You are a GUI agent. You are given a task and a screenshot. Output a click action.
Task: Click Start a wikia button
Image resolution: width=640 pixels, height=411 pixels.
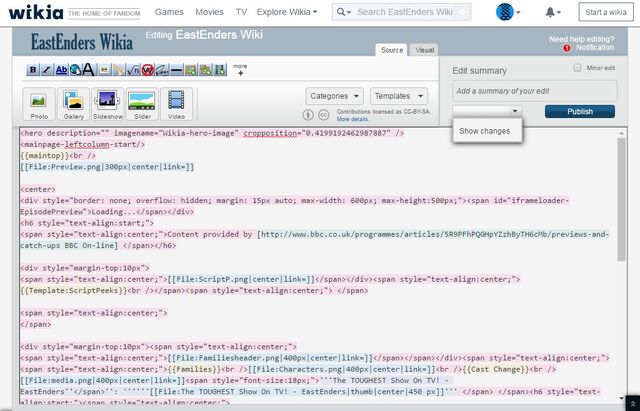point(606,12)
